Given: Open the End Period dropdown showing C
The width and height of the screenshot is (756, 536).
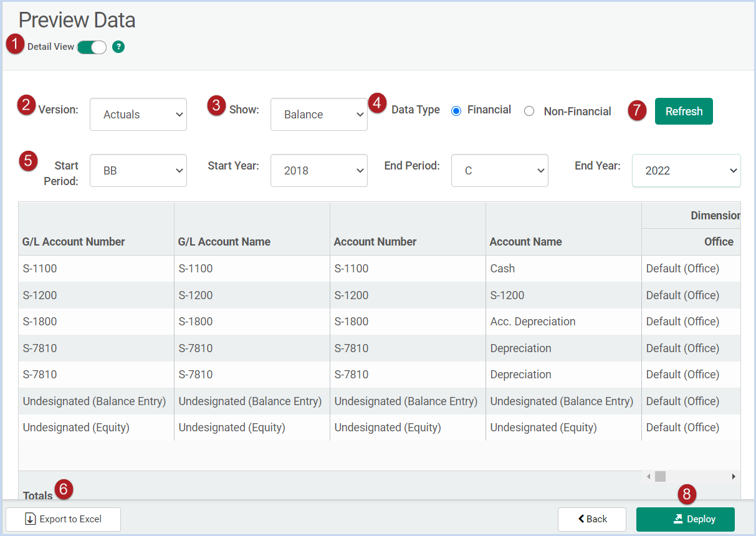Looking at the screenshot, I should [500, 171].
